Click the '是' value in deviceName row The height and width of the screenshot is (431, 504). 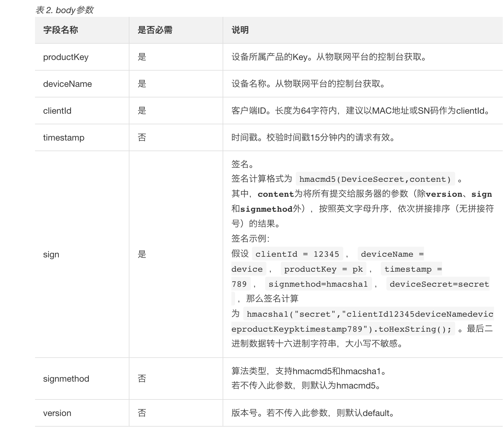click(142, 84)
